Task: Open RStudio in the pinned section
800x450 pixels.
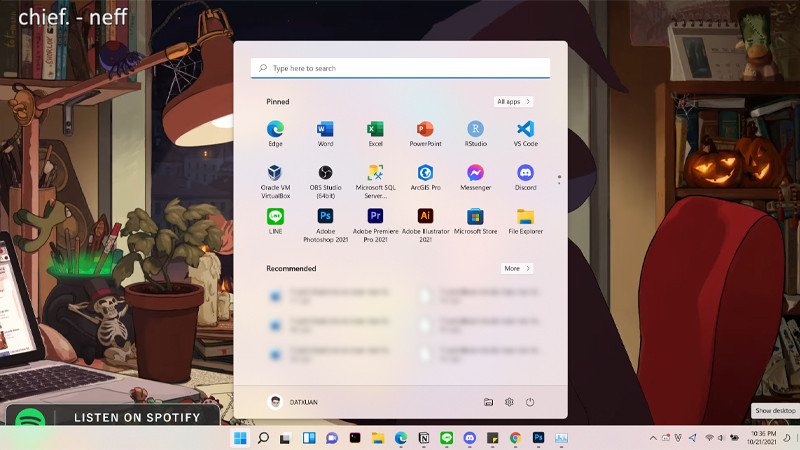Action: [475, 133]
